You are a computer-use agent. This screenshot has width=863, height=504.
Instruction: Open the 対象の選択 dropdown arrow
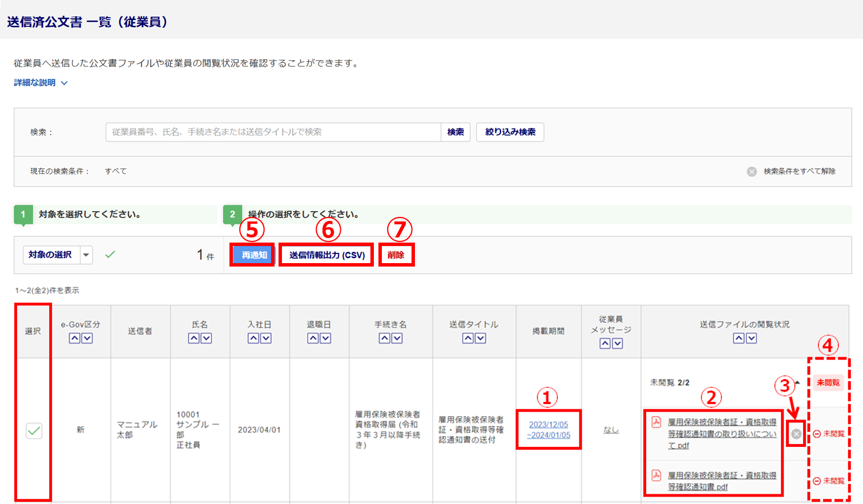[86, 255]
